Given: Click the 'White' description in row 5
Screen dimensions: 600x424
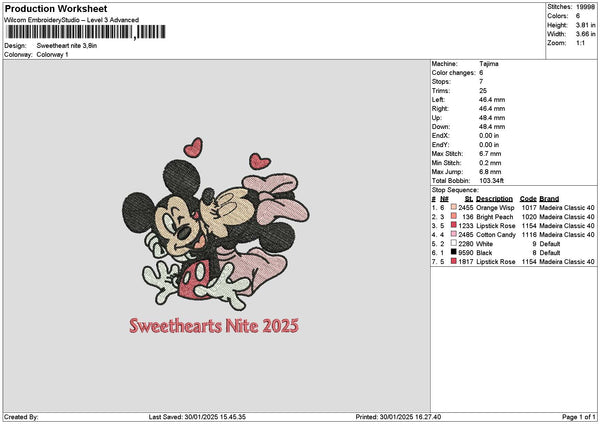Looking at the screenshot, I should (484, 244).
